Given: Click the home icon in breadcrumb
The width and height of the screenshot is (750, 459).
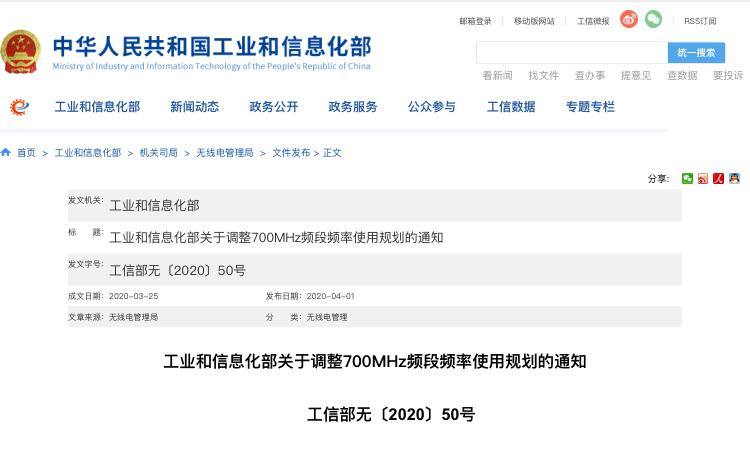Looking at the screenshot, I should pyautogui.click(x=6, y=152).
